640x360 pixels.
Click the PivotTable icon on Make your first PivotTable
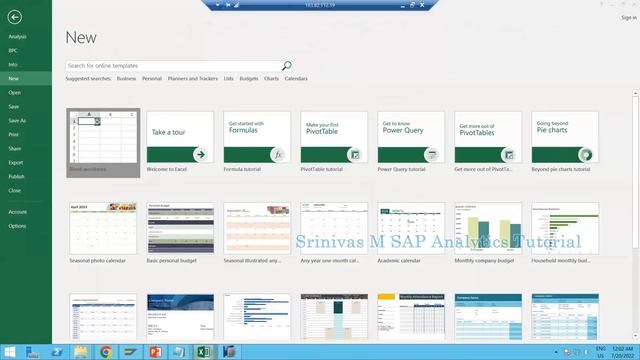pos(355,155)
